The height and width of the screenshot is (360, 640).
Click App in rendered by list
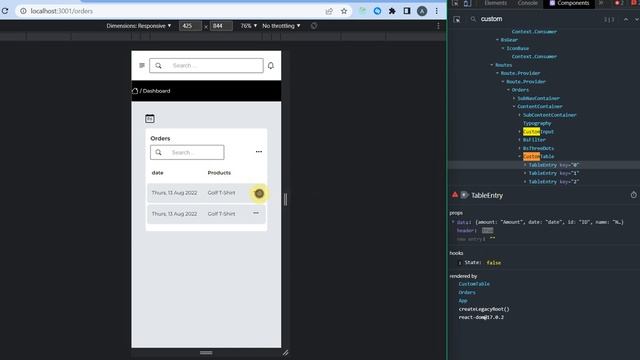(x=462, y=301)
